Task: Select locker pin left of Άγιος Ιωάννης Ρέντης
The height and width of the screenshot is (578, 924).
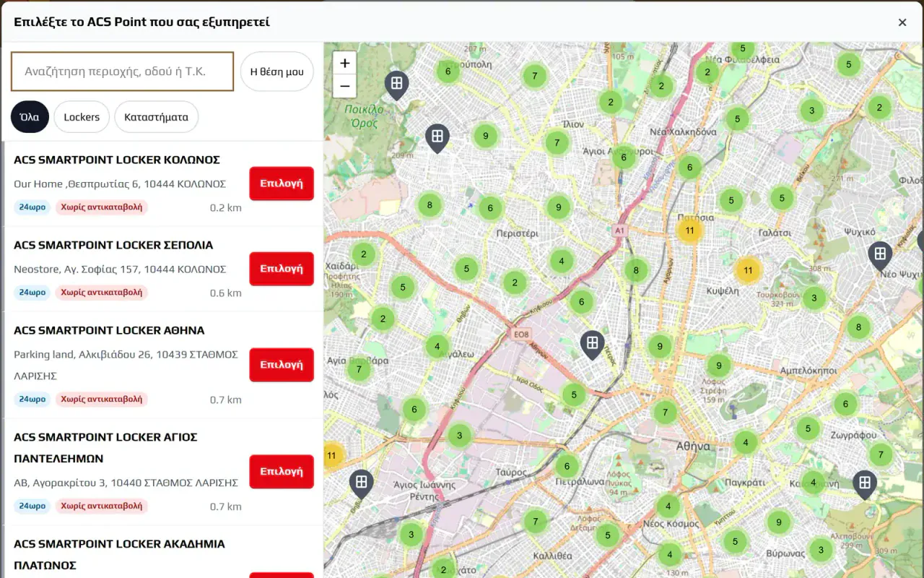Action: tap(361, 484)
